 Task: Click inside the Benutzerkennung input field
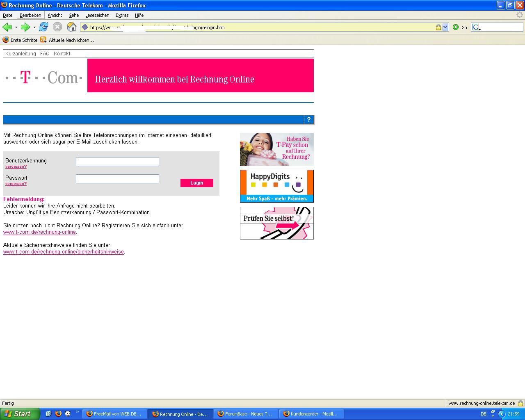pos(117,162)
